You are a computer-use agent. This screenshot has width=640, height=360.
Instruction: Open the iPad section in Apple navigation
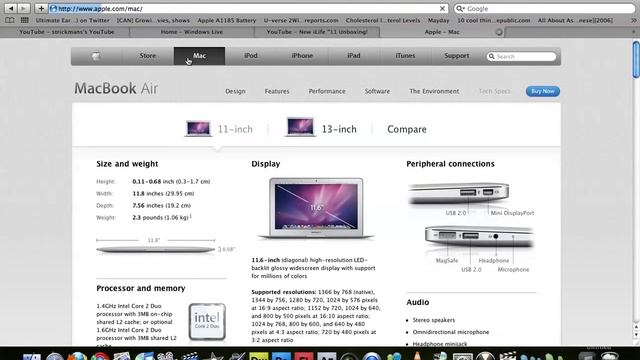point(353,56)
